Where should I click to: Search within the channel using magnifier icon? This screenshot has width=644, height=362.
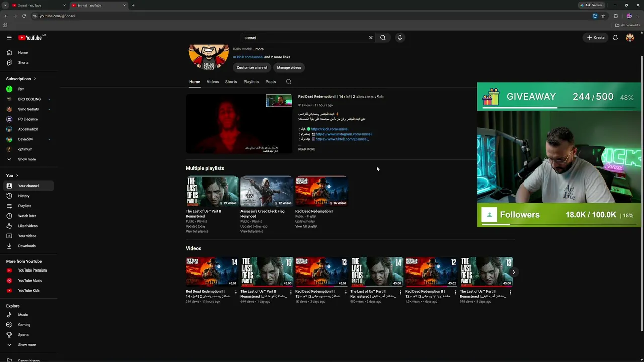(x=288, y=82)
